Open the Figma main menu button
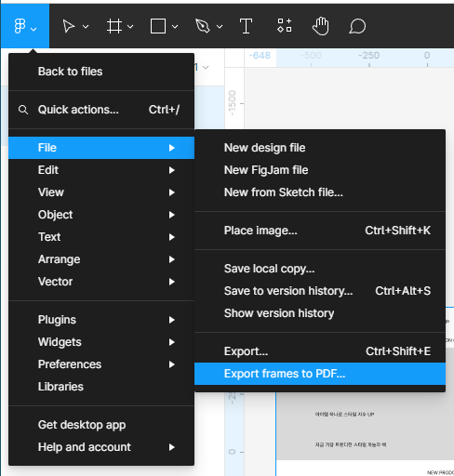The image size is (454, 476). pos(25,26)
